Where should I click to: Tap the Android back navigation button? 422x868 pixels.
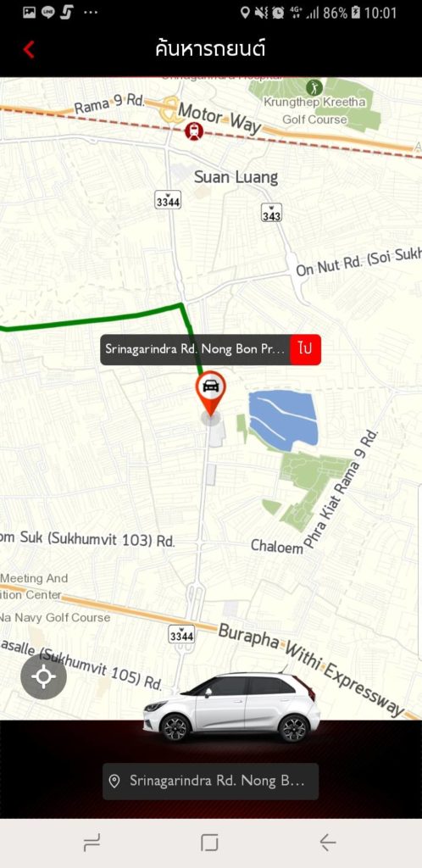(x=328, y=843)
